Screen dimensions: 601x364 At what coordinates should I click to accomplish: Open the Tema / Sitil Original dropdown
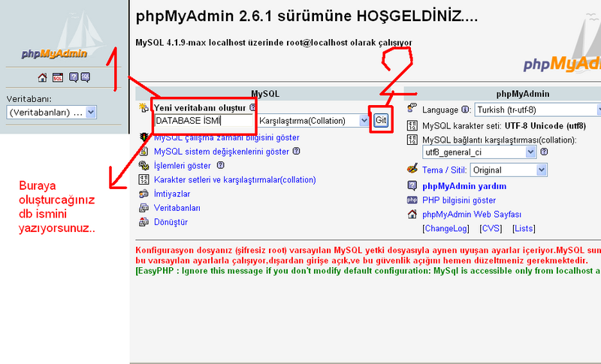pos(509,170)
